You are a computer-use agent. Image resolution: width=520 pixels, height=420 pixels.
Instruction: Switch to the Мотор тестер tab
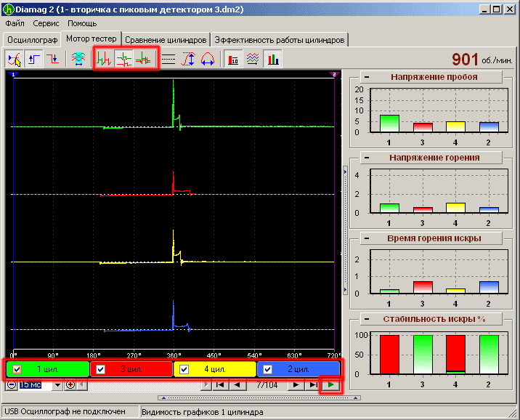tap(92, 39)
